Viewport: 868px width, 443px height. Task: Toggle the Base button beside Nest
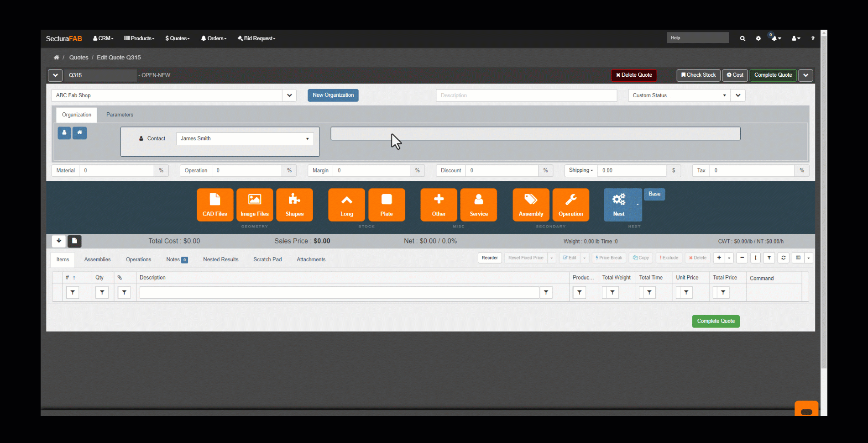coord(654,194)
